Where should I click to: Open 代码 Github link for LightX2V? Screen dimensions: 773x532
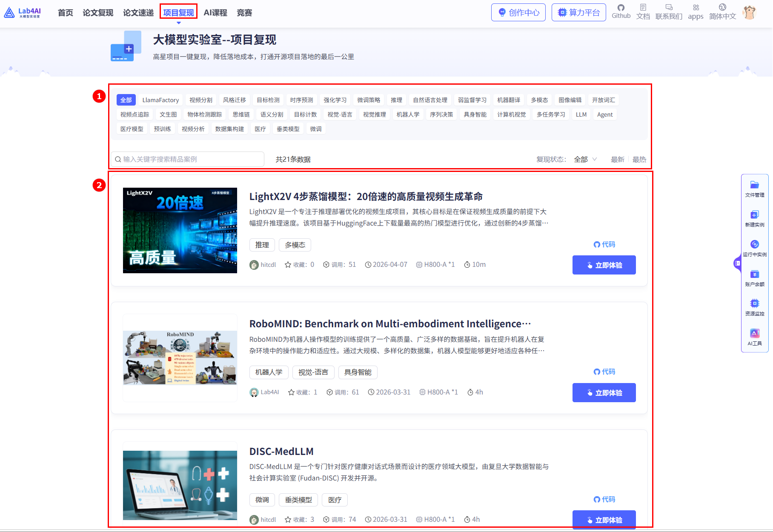pyautogui.click(x=604, y=244)
